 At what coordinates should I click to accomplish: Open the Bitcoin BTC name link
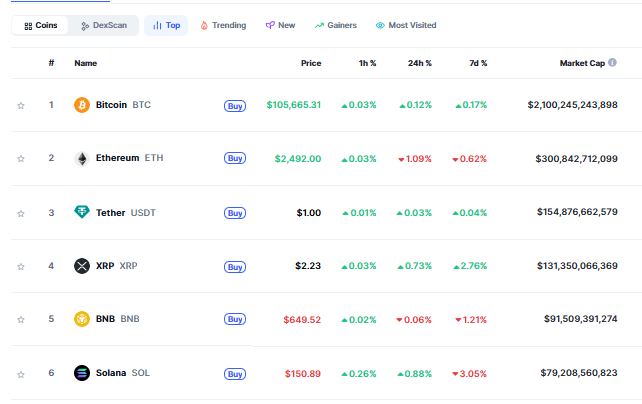123,105
